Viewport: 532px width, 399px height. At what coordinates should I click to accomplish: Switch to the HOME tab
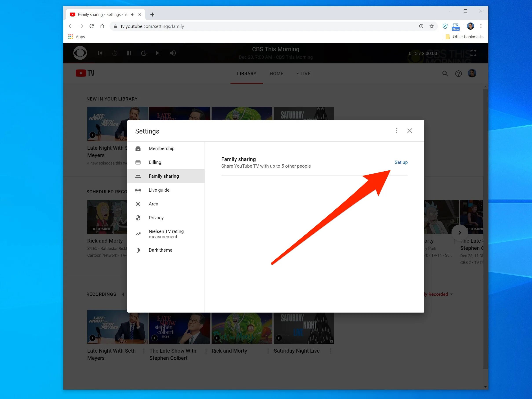(276, 74)
